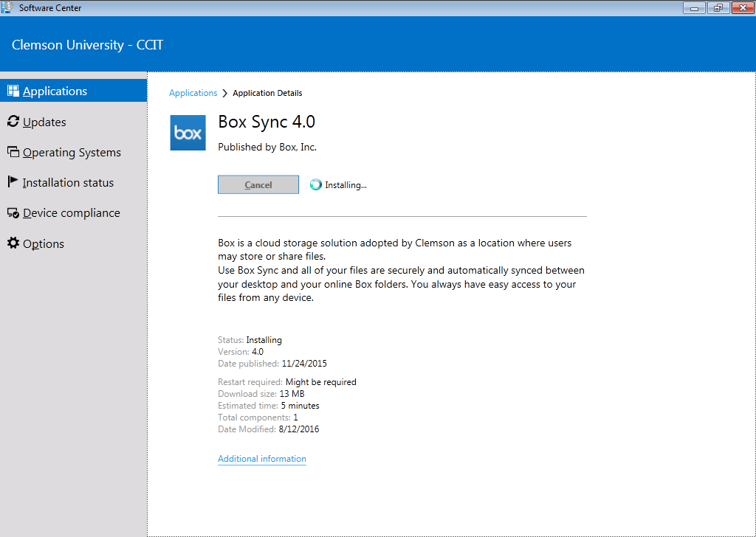Open Device compliance label
Image resolution: width=756 pixels, height=537 pixels.
(x=72, y=213)
